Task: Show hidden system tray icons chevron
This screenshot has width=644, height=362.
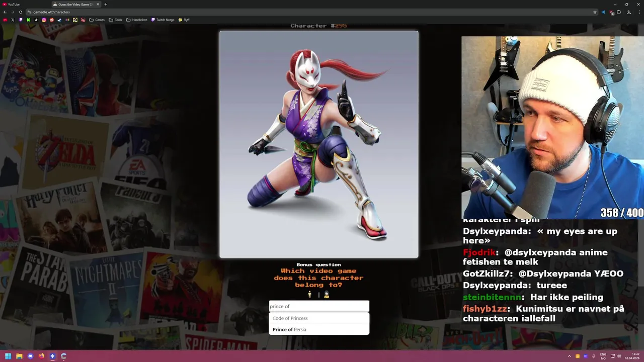Action: click(570, 356)
